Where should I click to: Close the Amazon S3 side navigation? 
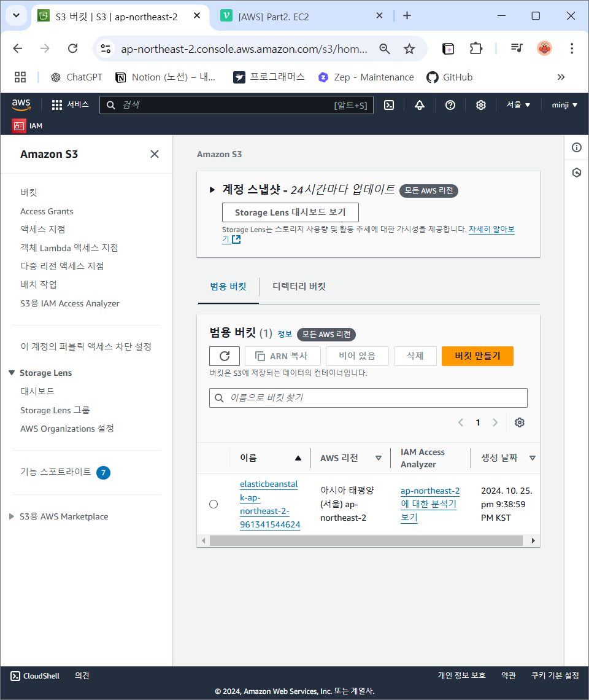[x=155, y=154]
